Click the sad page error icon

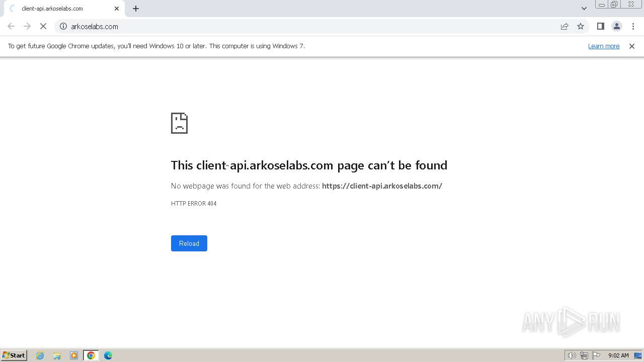point(179,123)
